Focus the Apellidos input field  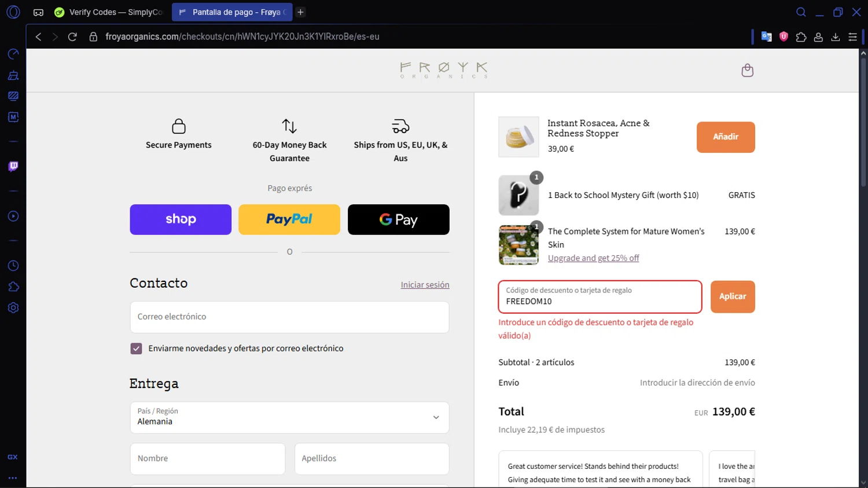(x=372, y=458)
